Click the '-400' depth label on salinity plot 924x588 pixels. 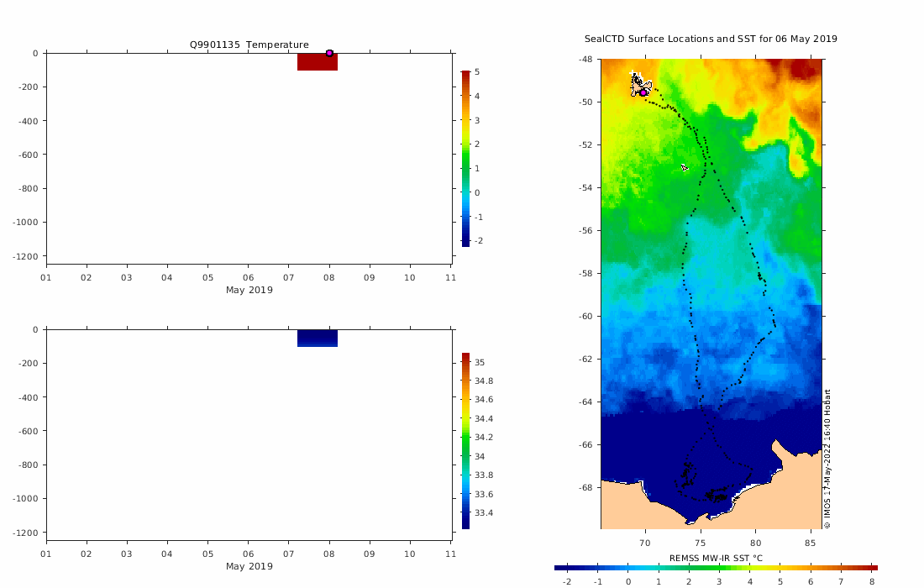coord(28,397)
